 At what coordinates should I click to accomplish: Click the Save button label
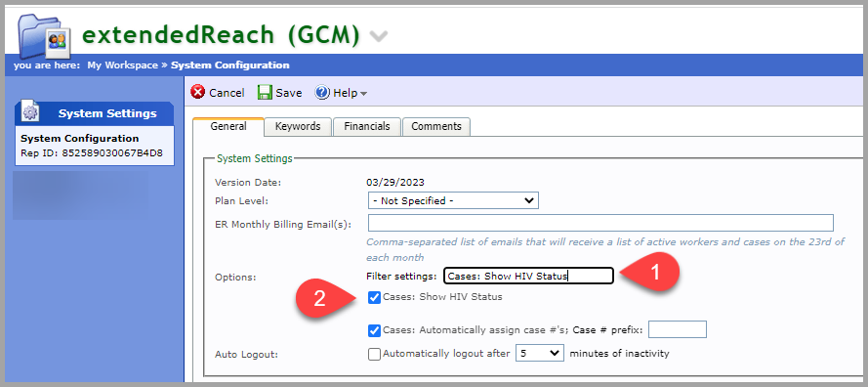tap(288, 93)
